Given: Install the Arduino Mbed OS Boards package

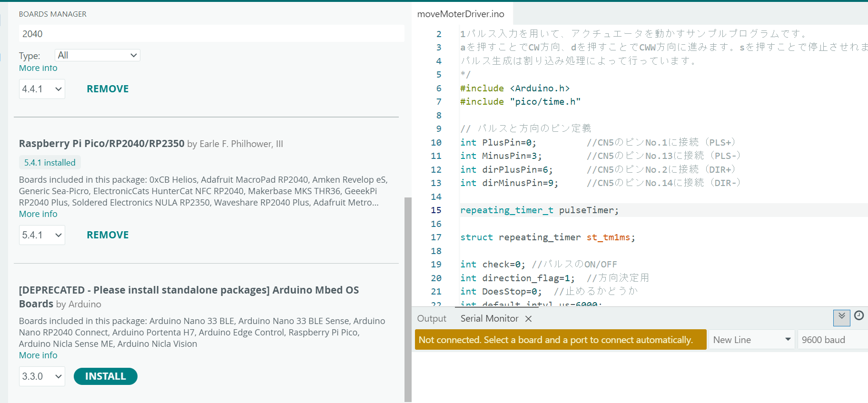Looking at the screenshot, I should (x=105, y=376).
